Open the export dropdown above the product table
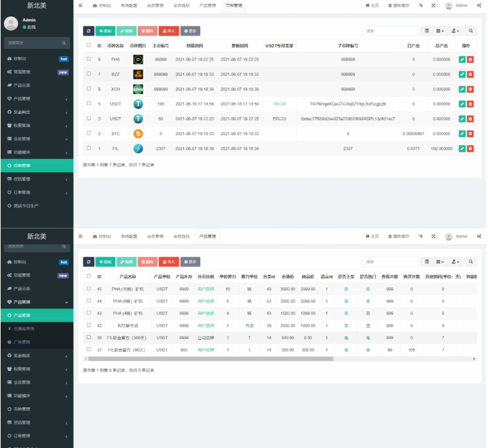Viewport: 488px width, 448px height. coord(456,262)
